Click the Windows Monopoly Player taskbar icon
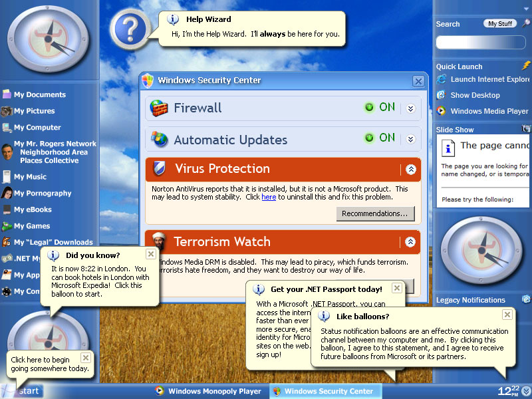Image resolution: width=532 pixels, height=399 pixels. click(x=159, y=391)
